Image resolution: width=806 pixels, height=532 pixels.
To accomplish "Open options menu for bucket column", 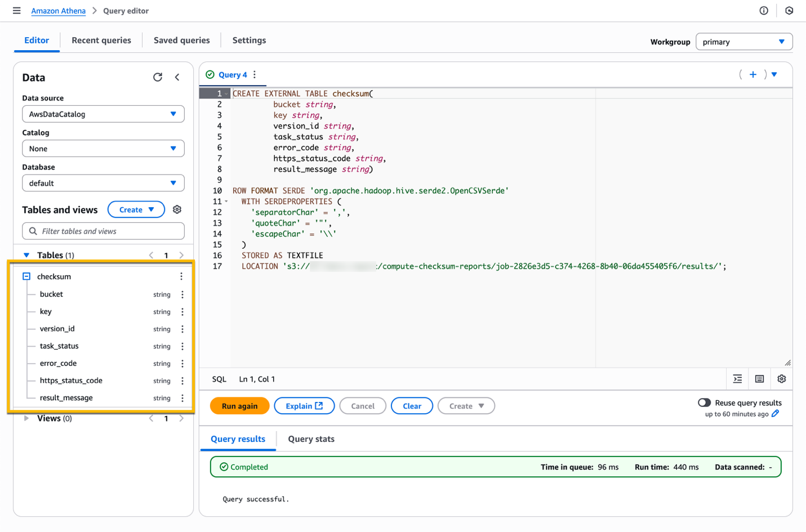I will [181, 294].
